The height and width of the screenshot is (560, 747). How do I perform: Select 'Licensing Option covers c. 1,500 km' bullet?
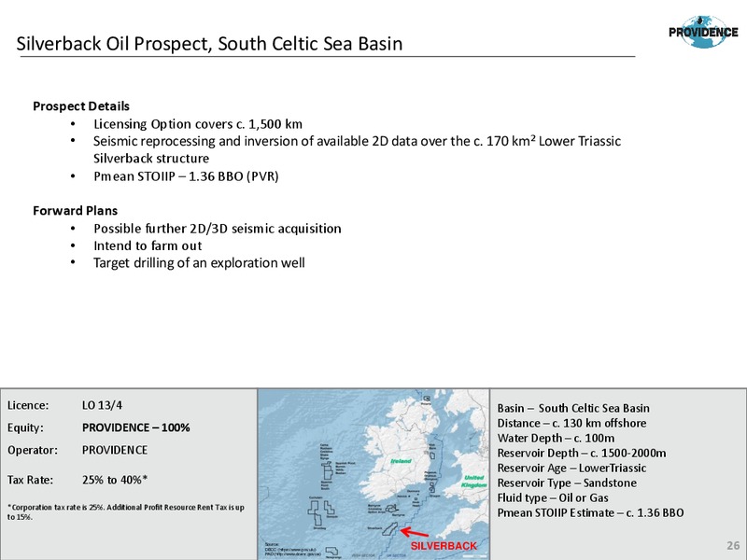(x=198, y=124)
